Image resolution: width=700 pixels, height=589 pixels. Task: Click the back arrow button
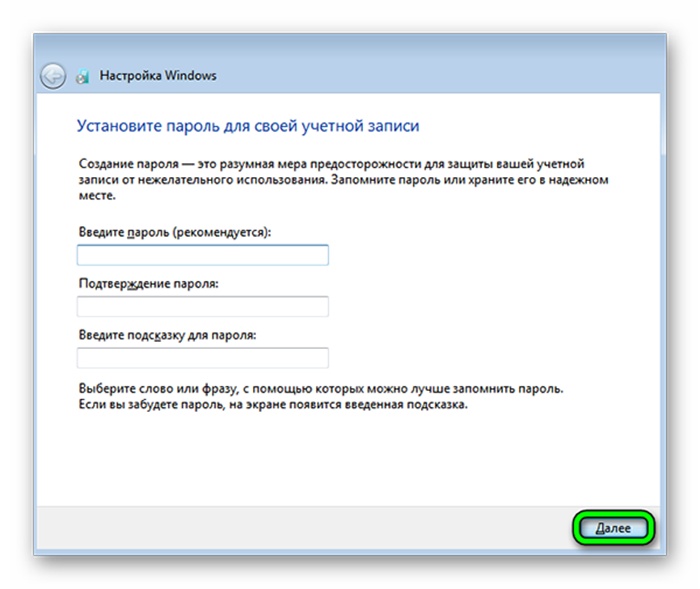pos(53,76)
